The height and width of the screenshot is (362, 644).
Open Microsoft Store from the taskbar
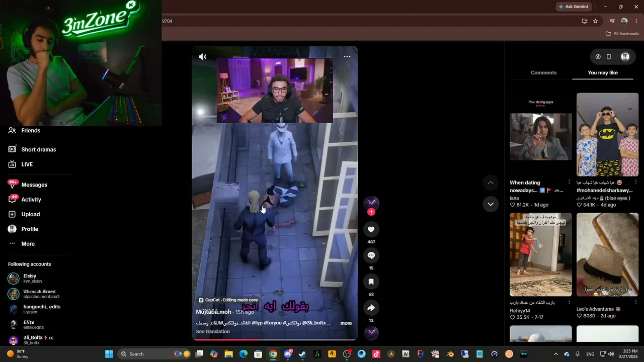click(258, 354)
